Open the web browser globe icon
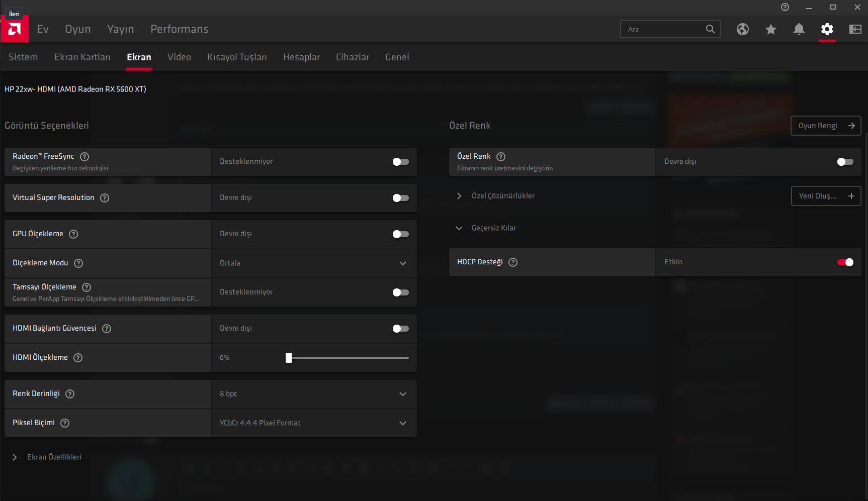 coord(742,29)
